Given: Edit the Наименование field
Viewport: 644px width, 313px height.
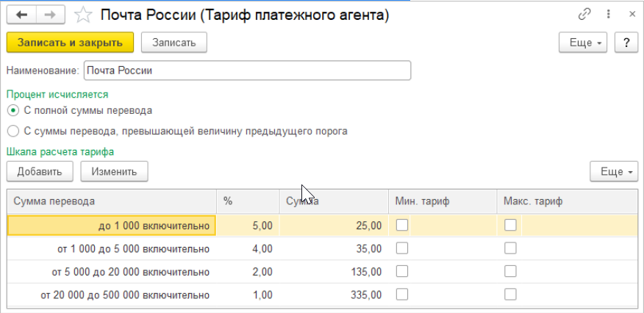Looking at the screenshot, I should 247,71.
